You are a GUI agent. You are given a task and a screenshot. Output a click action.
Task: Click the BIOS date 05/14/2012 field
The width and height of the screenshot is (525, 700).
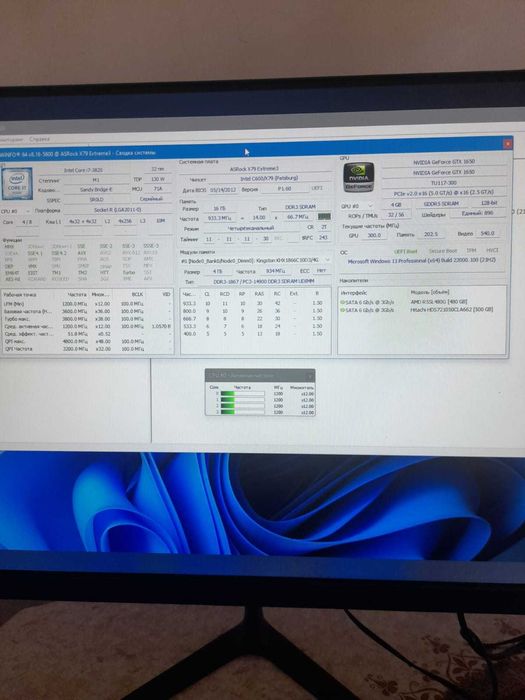click(222, 188)
